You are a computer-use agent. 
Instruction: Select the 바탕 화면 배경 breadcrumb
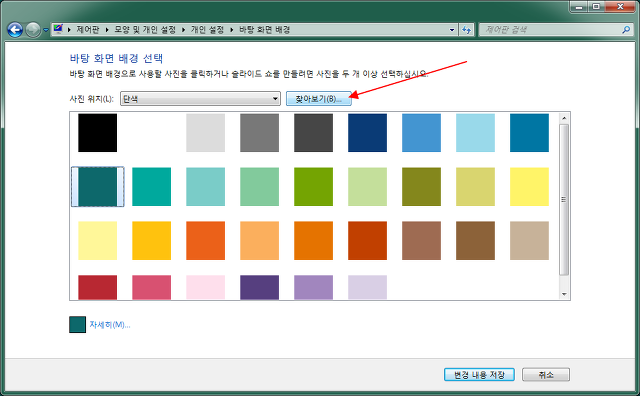[x=264, y=29]
